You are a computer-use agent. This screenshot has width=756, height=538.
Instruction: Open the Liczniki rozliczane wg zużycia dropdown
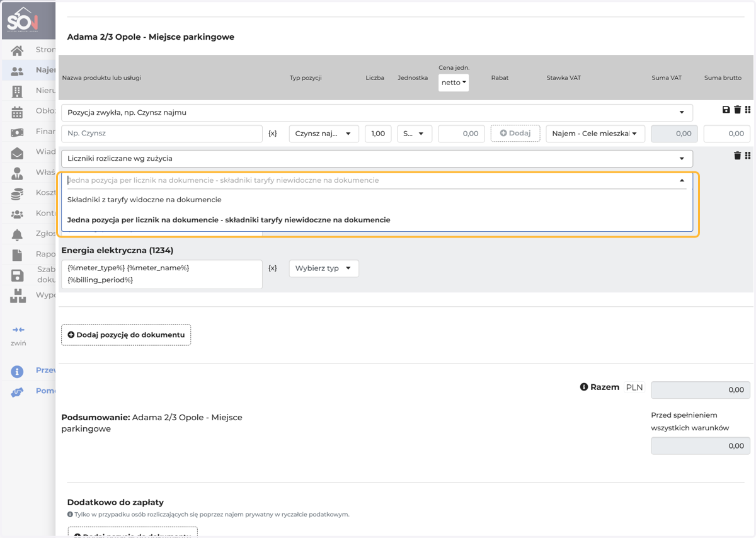pyautogui.click(x=377, y=159)
